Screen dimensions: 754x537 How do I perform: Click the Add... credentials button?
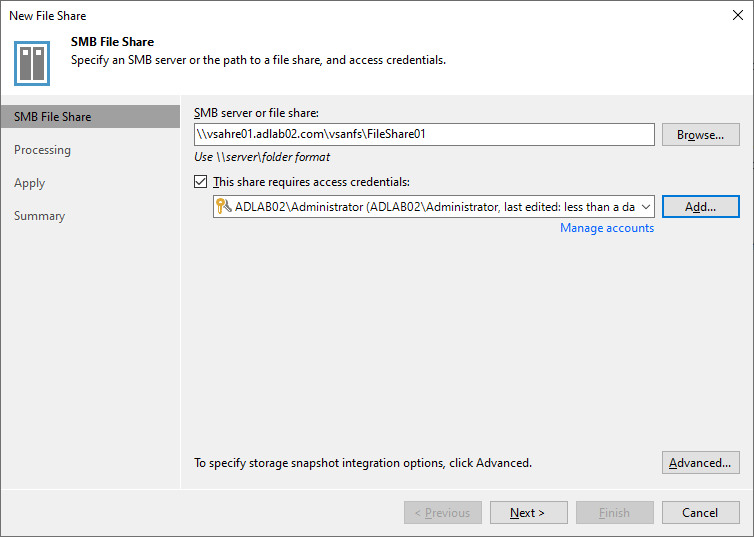tap(701, 207)
